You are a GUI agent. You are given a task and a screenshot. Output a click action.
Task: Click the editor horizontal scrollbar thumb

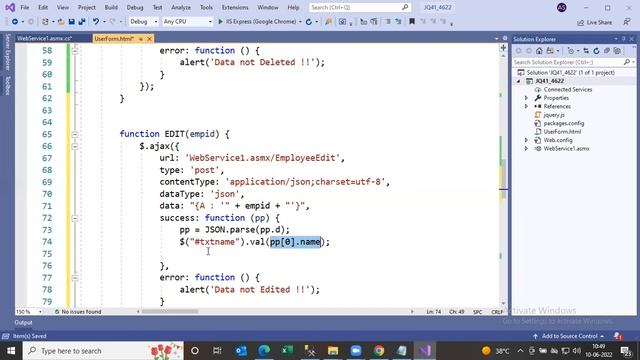tap(170, 311)
